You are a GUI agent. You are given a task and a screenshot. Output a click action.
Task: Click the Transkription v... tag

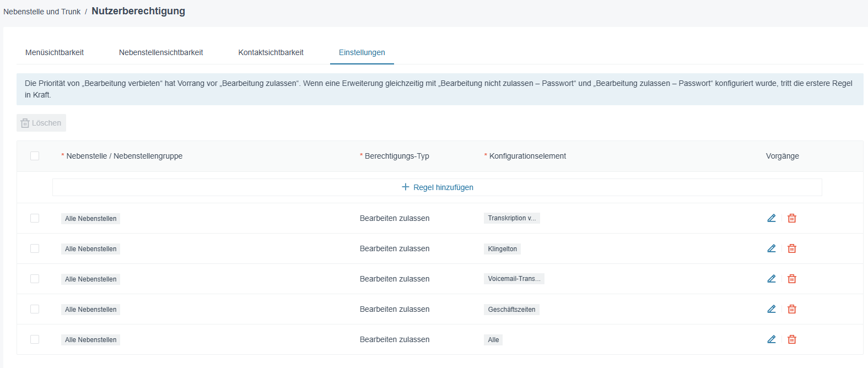pyautogui.click(x=512, y=218)
